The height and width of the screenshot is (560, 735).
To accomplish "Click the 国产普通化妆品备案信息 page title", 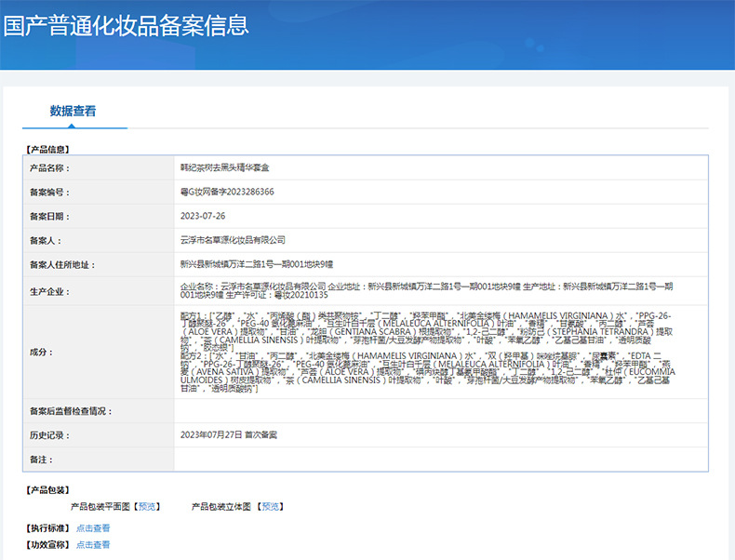I will click(126, 25).
